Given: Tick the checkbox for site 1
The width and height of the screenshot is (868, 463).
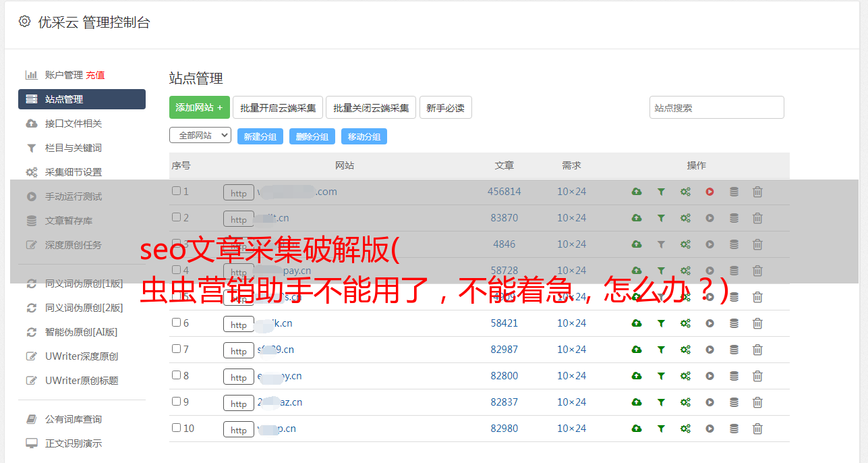Looking at the screenshot, I should (x=176, y=191).
